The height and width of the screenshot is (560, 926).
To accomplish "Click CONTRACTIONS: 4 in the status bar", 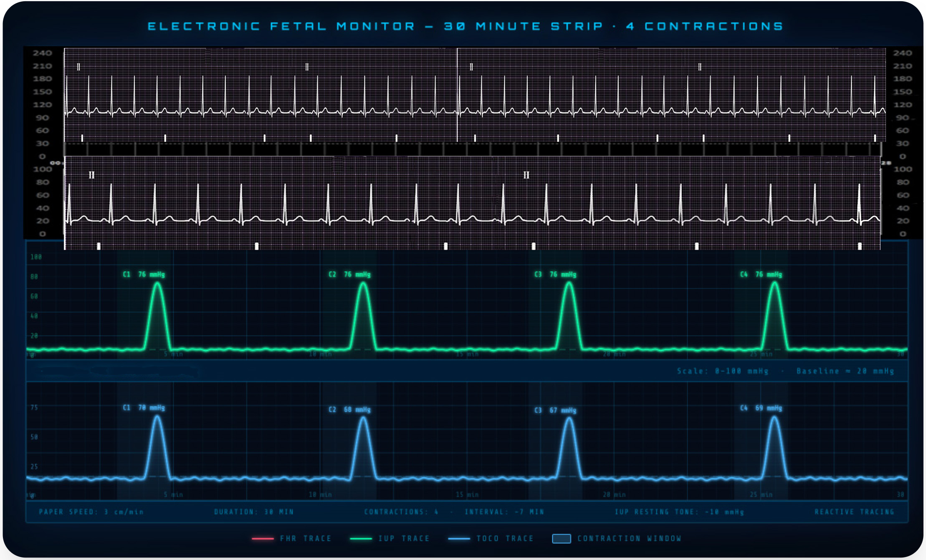I will point(399,511).
